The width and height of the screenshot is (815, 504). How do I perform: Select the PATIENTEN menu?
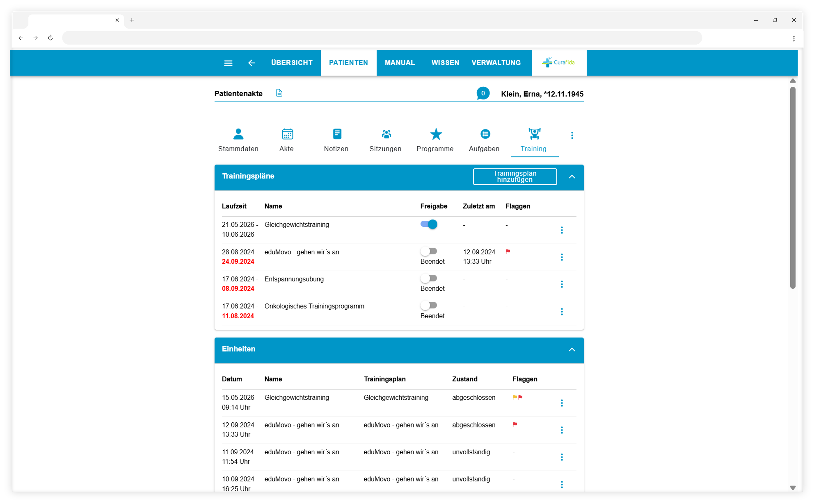click(348, 63)
